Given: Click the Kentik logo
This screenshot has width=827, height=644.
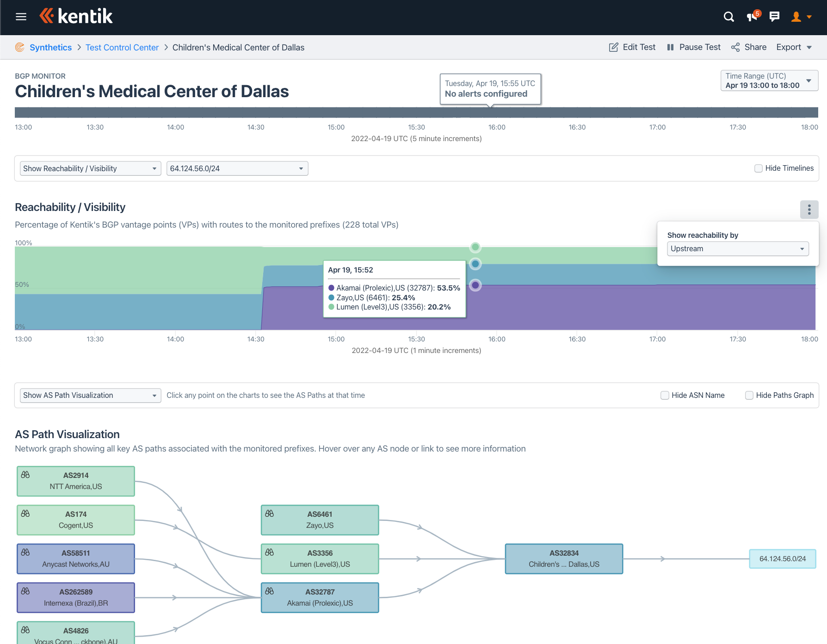Looking at the screenshot, I should pyautogui.click(x=76, y=16).
